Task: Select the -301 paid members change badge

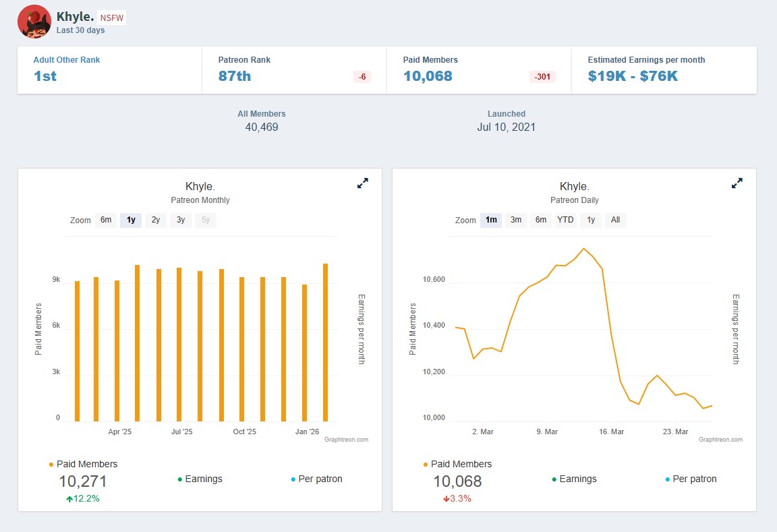Action: (542, 77)
